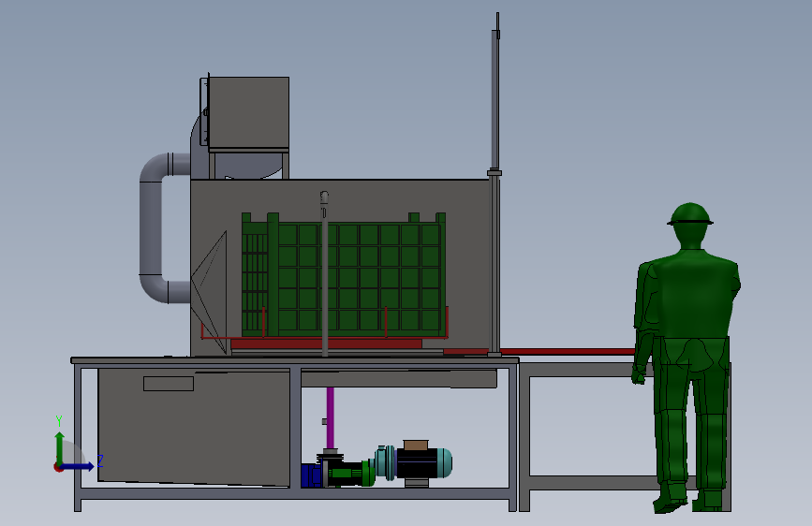Screen dimensions: 812x526
Task: Select the green worker mannequin's torso
Action: coord(693,294)
